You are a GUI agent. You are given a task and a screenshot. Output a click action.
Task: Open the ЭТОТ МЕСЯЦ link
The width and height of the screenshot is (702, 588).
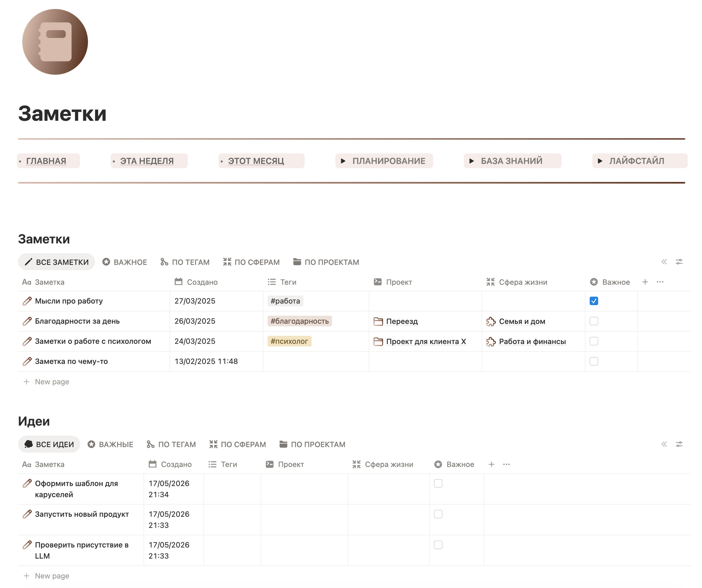point(256,161)
